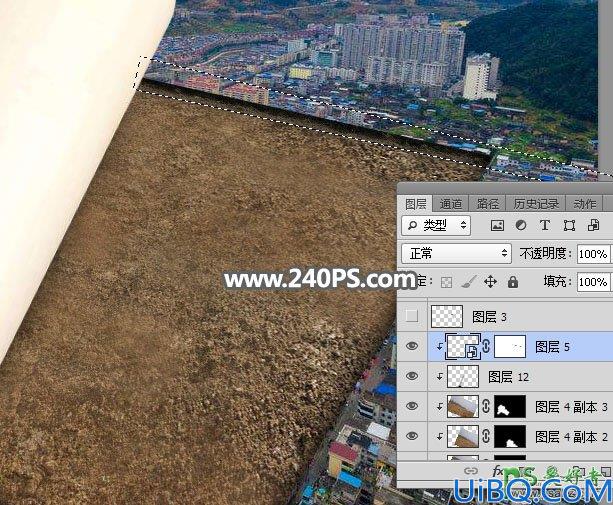
Task: Toggle mask link icon on 图层 4 副本 3
Action: pyautogui.click(x=486, y=407)
